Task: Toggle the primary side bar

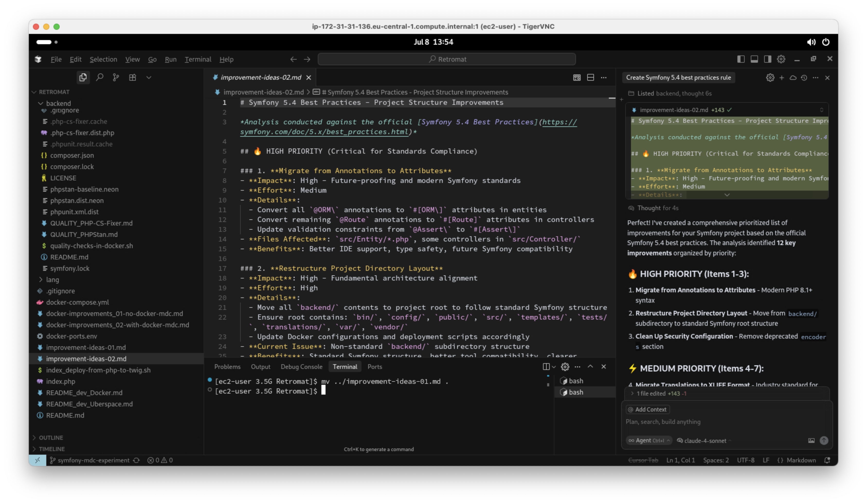Action: coord(741,59)
